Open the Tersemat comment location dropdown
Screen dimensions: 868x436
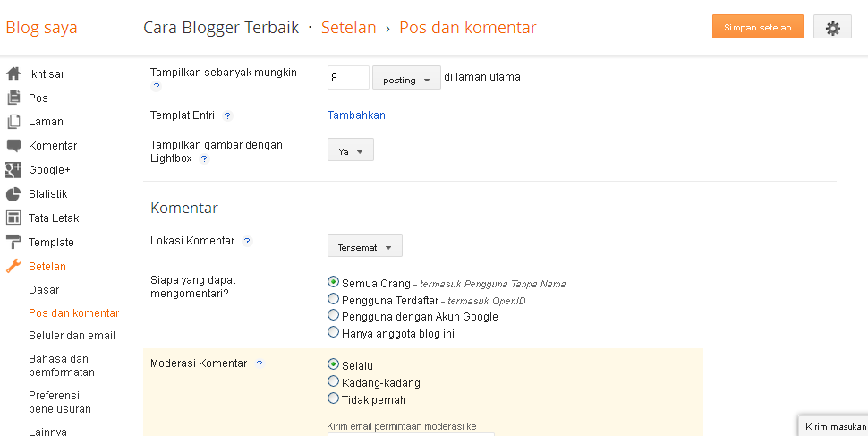point(365,245)
